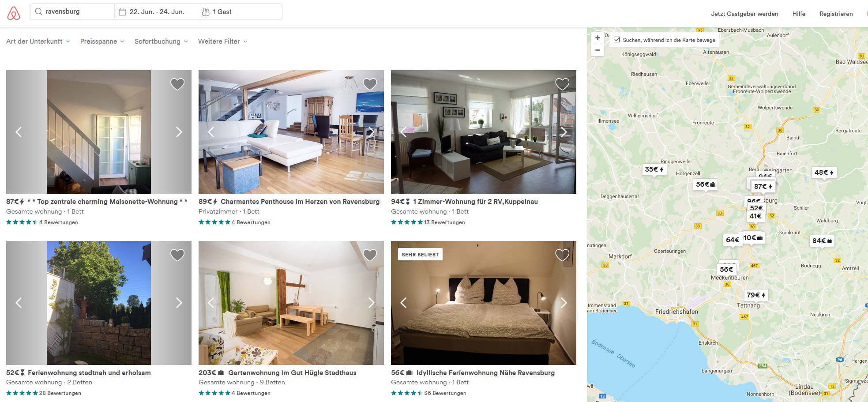Viewport: 868px width, 402px height.
Task: Heart the Gartenwohnung im Gut Hügle listing
Action: point(370,255)
